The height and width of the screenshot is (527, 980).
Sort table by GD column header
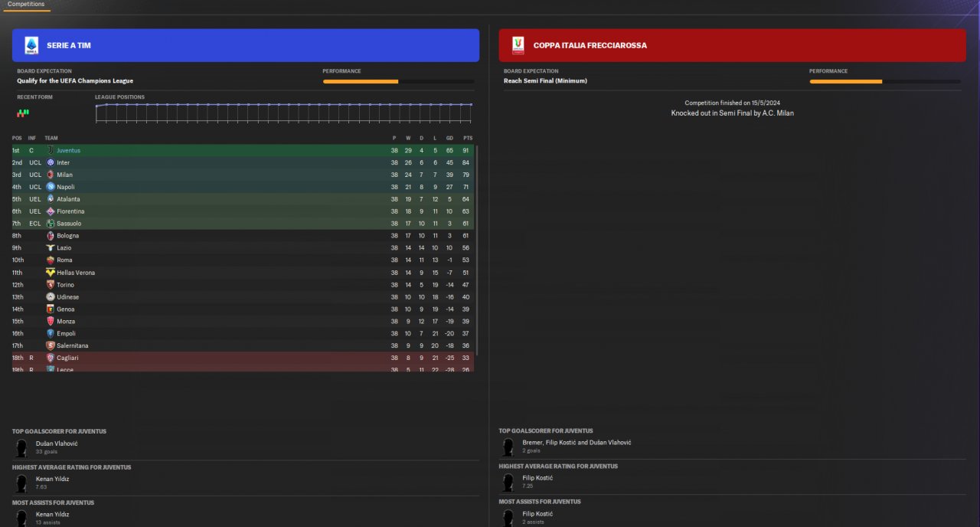click(x=449, y=138)
